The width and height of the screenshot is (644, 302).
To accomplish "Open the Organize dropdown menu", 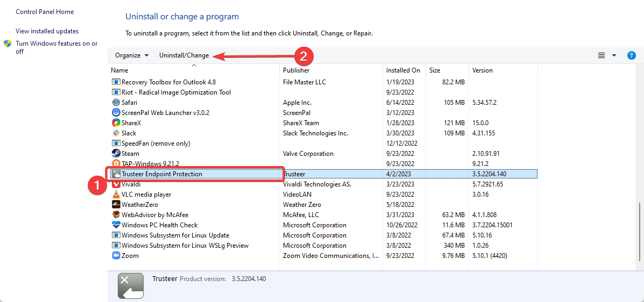I will 132,55.
